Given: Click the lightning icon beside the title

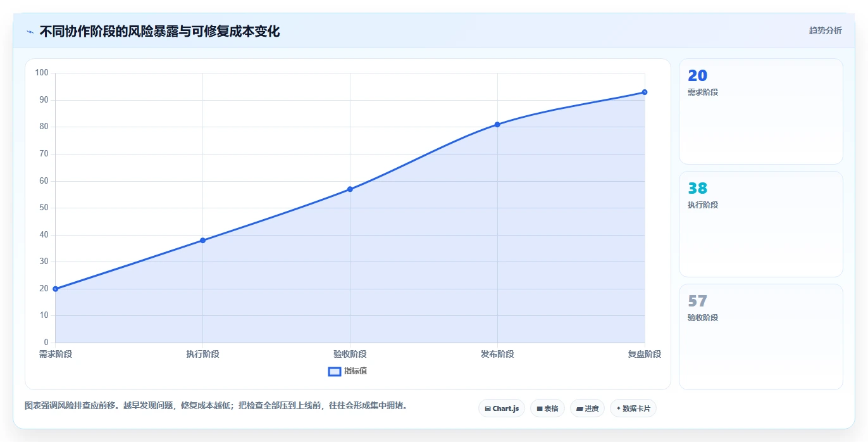Looking at the screenshot, I should (x=30, y=32).
